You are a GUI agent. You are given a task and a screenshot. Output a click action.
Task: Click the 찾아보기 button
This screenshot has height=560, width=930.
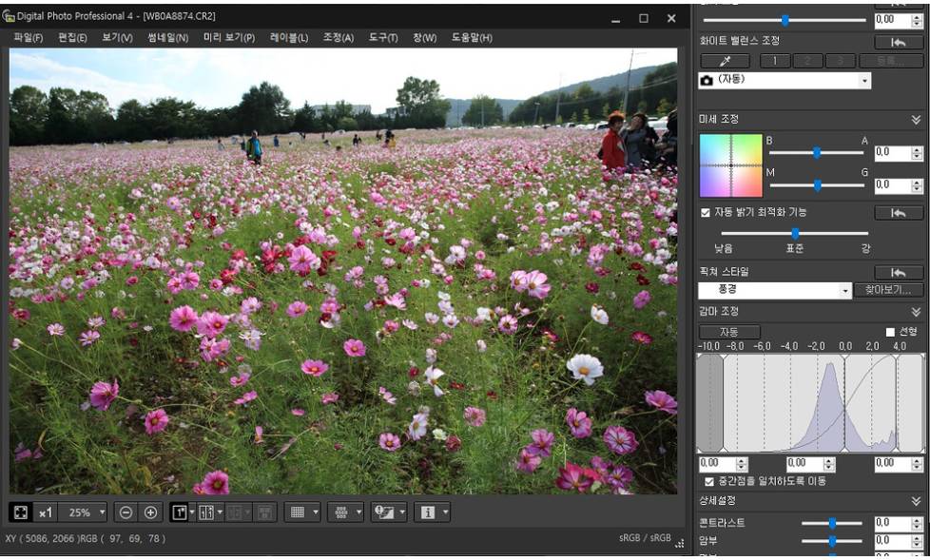point(888,290)
